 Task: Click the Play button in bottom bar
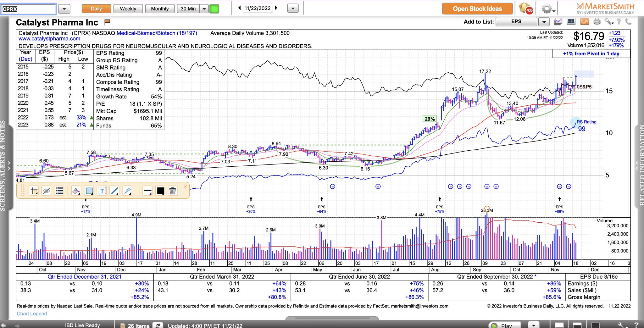click(x=504, y=325)
